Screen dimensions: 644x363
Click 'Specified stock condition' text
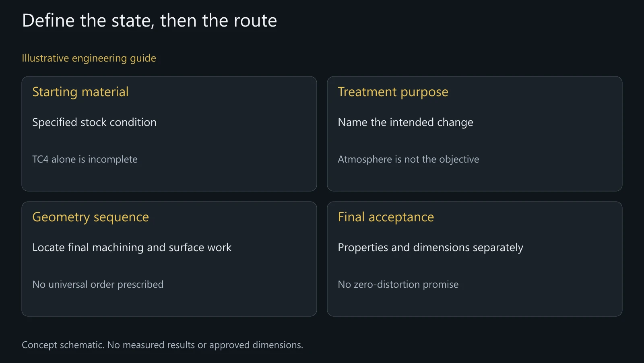click(94, 122)
